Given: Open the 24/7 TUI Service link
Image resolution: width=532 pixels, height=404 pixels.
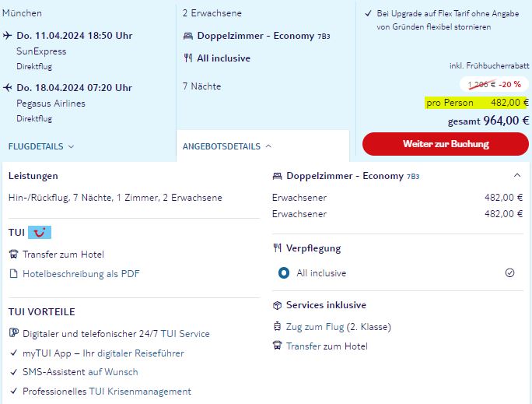Looking at the screenshot, I should tap(185, 334).
